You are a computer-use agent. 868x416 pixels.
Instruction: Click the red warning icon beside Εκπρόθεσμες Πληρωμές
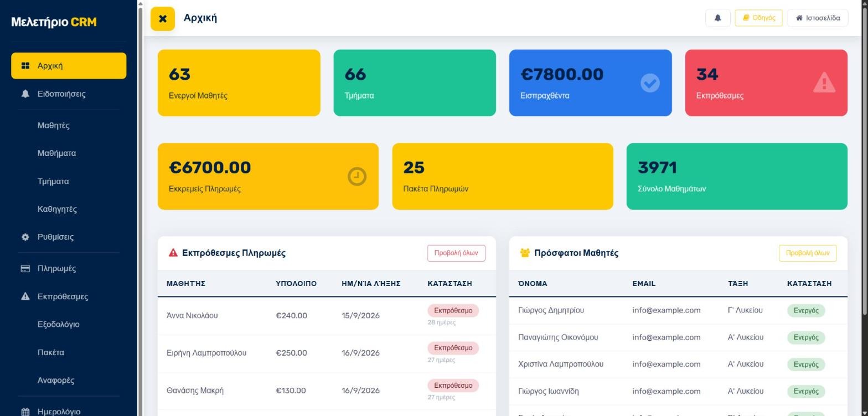173,253
